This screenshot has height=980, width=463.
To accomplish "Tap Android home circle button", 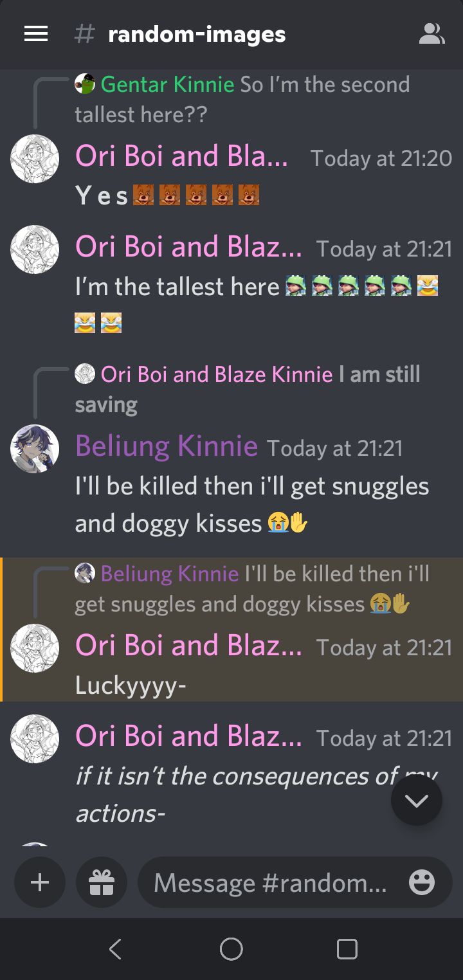I will point(231,948).
